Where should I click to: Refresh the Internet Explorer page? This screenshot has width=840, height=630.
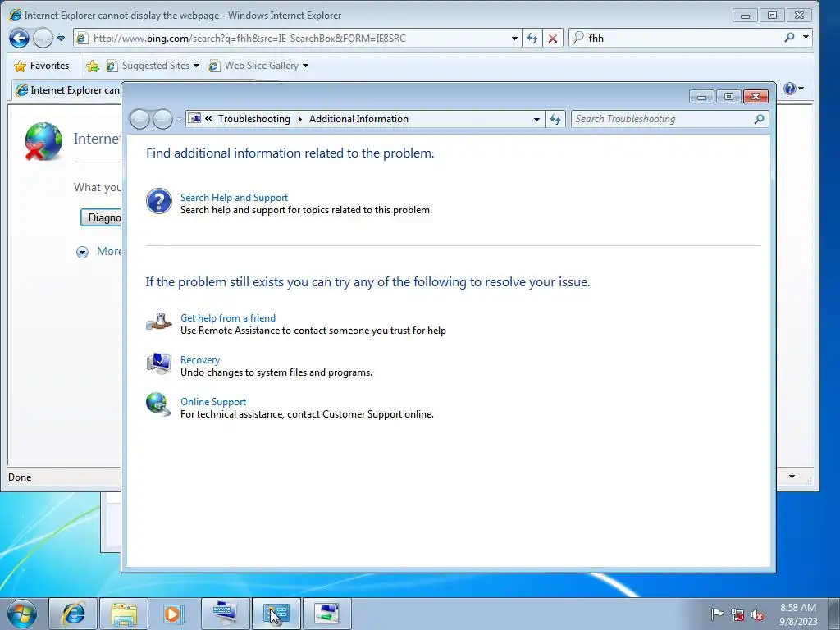click(x=532, y=39)
